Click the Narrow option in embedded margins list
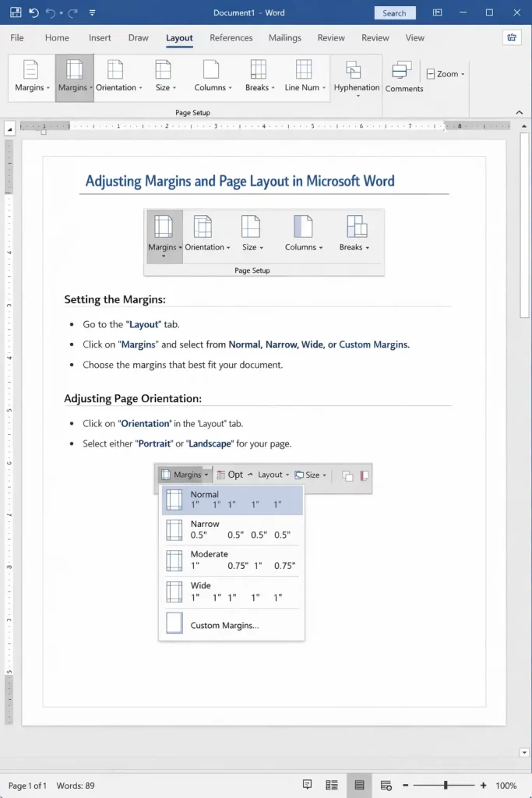This screenshot has width=532, height=798. click(232, 529)
